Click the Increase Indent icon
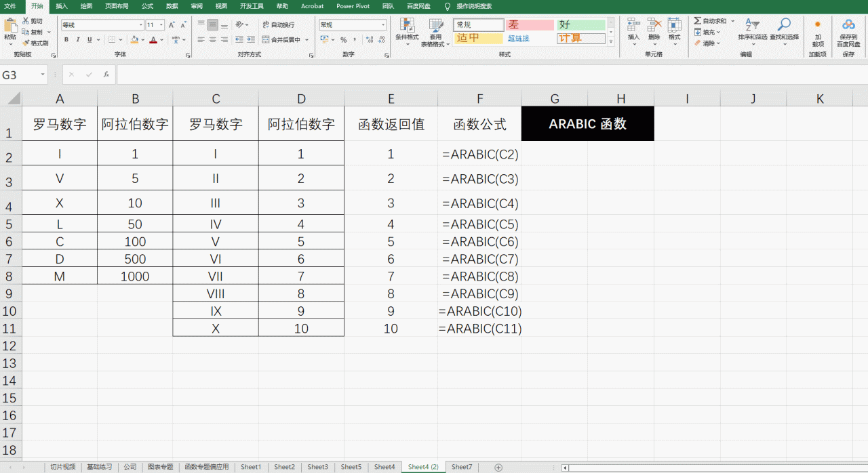 (252, 40)
